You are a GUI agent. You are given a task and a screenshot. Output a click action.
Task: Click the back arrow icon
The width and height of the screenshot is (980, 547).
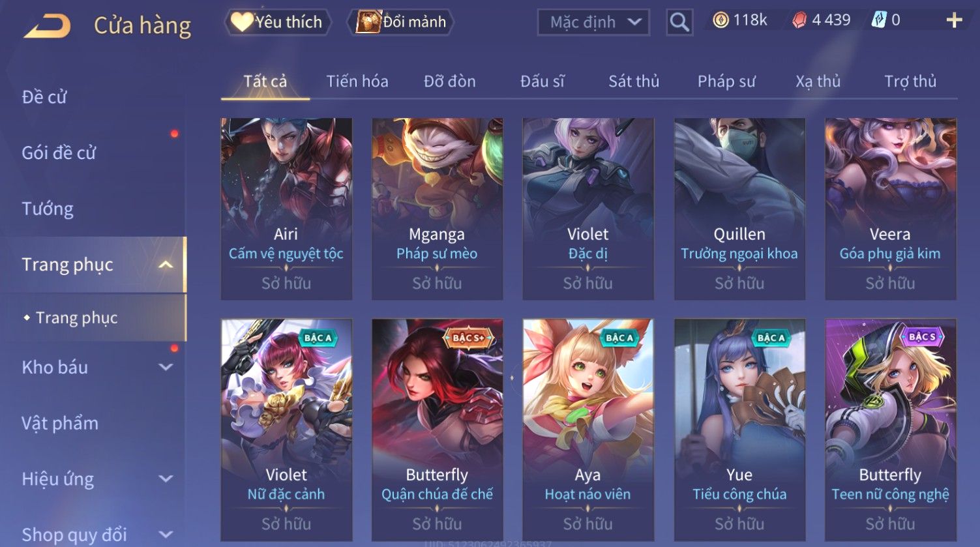pyautogui.click(x=46, y=25)
